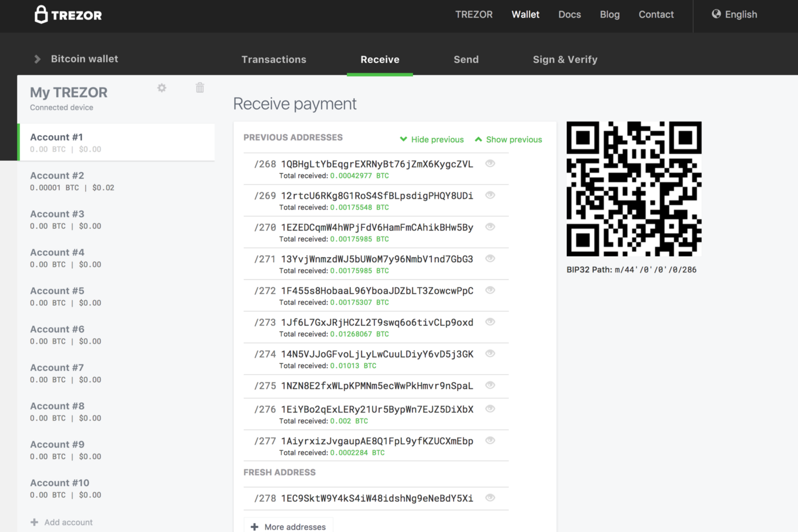
Task: Toggle eye icon for address /270
Action: 490,227
